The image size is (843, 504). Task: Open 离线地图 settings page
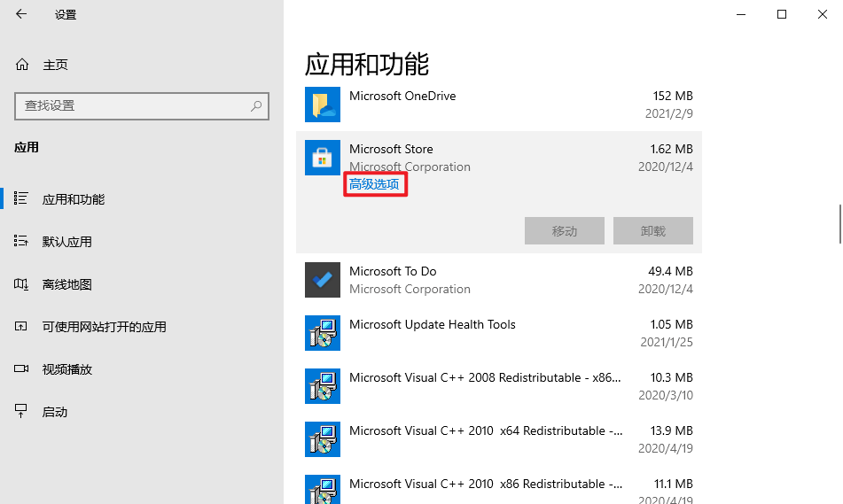click(x=67, y=284)
